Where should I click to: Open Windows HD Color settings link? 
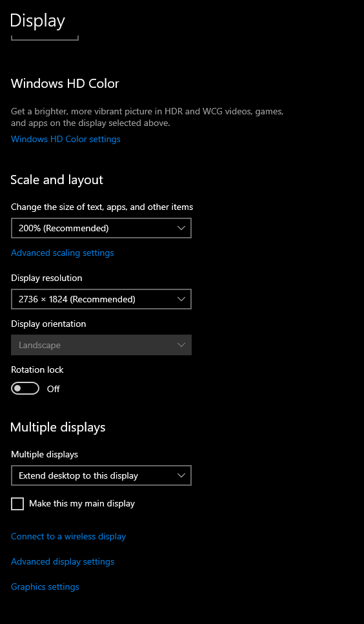66,140
